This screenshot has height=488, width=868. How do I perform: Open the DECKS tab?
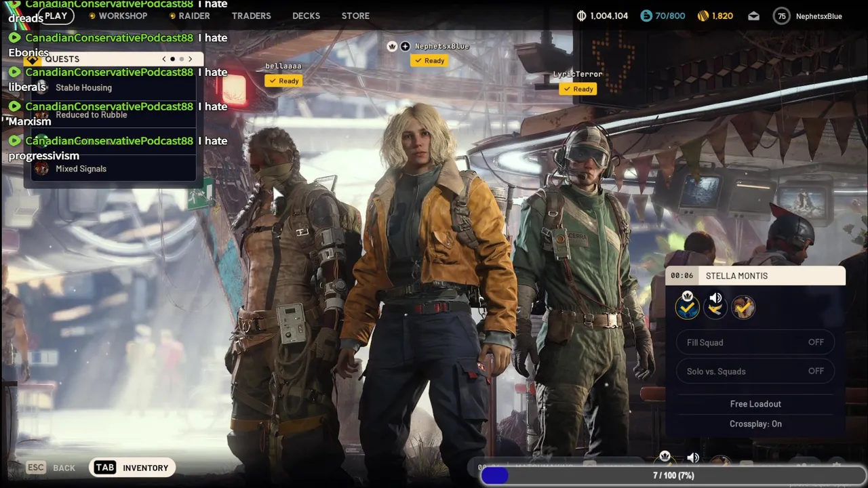click(x=306, y=16)
